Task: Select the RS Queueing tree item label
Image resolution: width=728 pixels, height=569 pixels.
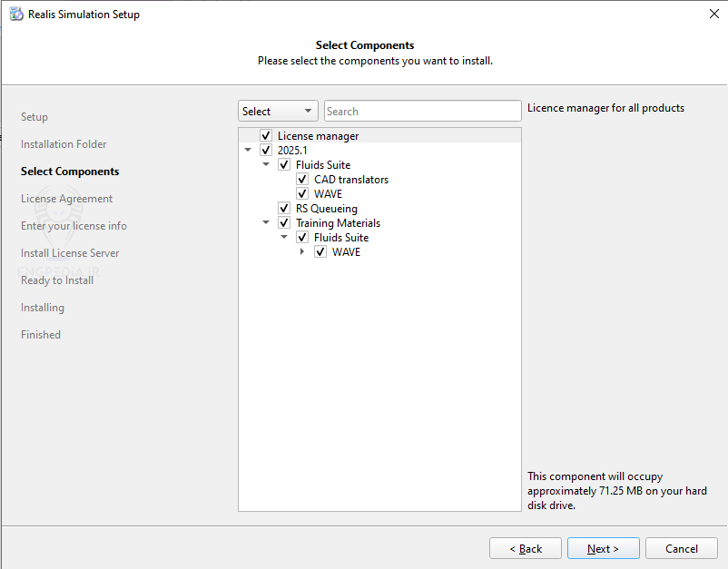Action: pyautogui.click(x=326, y=209)
